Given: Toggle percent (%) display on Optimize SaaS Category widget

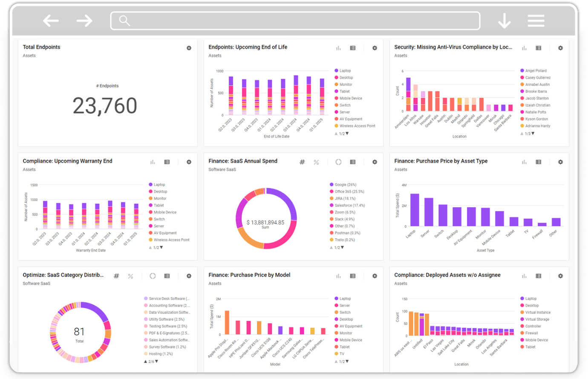Looking at the screenshot, I should 130,276.
